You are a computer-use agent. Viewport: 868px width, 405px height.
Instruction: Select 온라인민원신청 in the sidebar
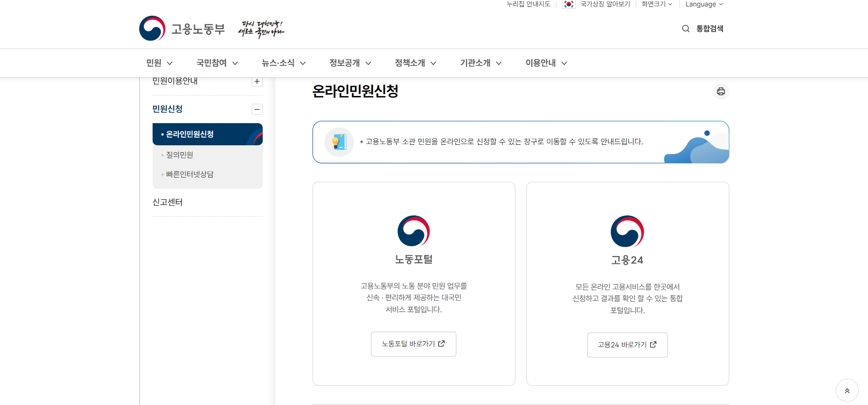[x=207, y=134]
